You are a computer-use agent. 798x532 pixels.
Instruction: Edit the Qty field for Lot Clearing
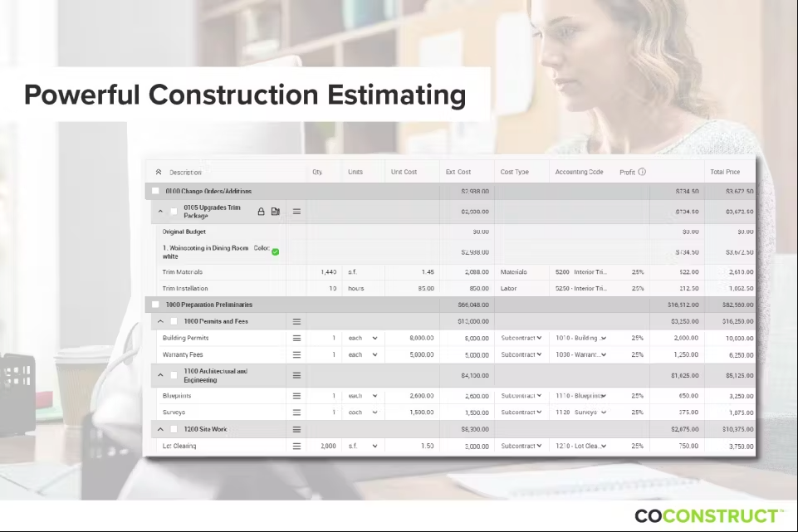pyautogui.click(x=325, y=447)
